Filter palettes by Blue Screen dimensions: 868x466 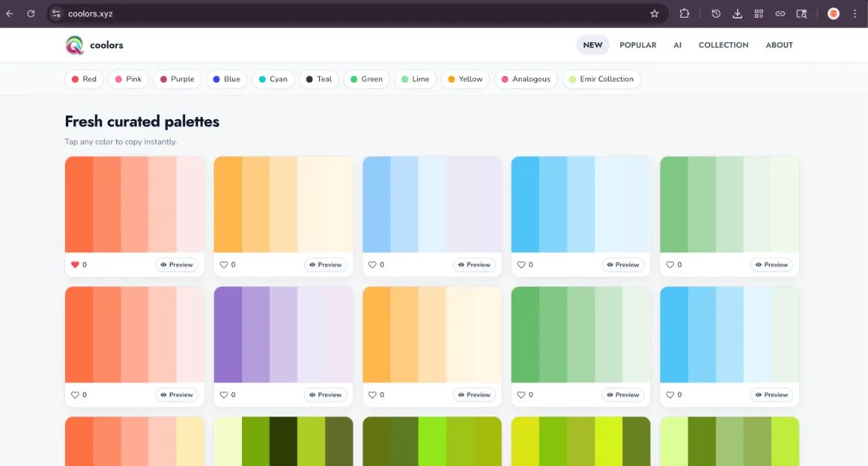pyautogui.click(x=226, y=79)
